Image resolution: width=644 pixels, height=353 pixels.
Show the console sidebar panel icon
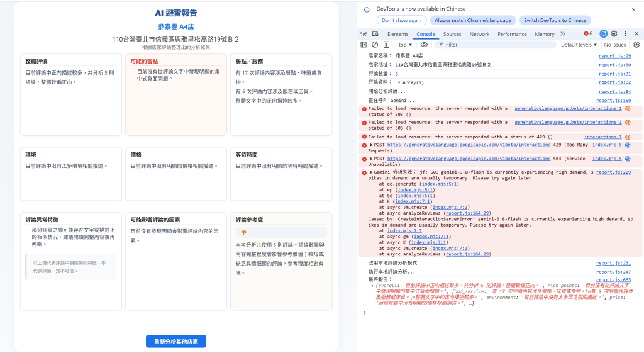point(364,45)
